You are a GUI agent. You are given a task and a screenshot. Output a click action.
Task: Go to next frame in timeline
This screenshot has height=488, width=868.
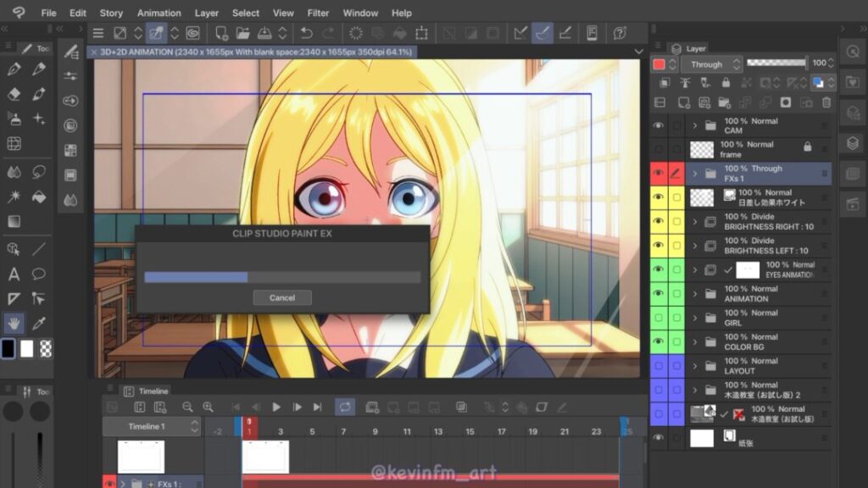tap(298, 408)
